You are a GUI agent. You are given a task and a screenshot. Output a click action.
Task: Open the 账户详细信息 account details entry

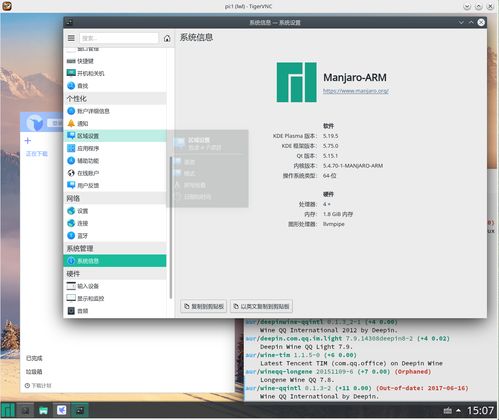coord(115,111)
